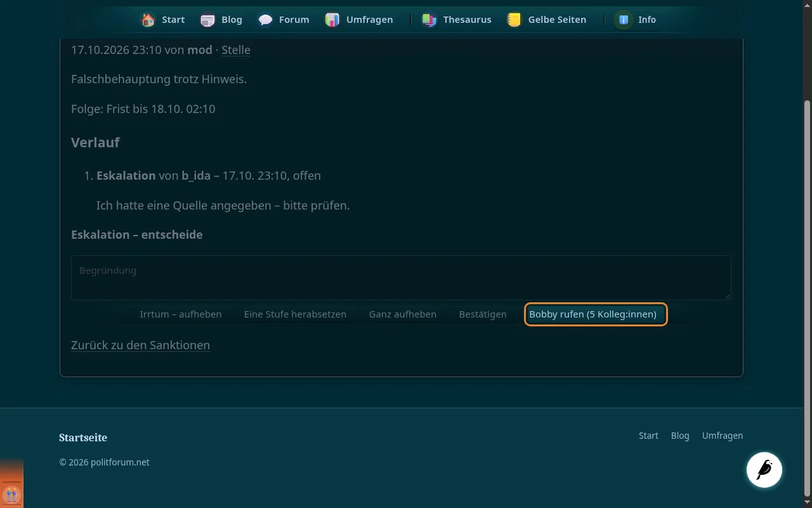Image resolution: width=812 pixels, height=508 pixels.
Task: Open the bird chat widget
Action: (x=764, y=470)
